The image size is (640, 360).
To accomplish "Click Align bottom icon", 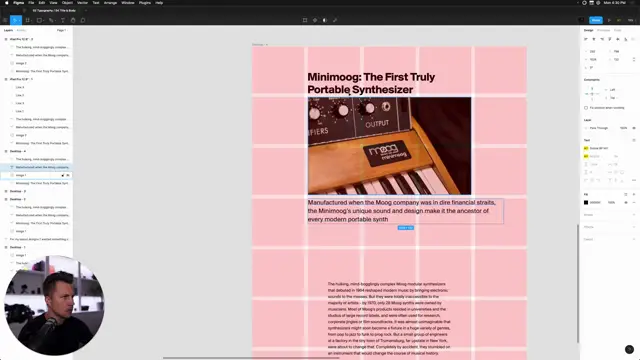I will [x=626, y=39].
